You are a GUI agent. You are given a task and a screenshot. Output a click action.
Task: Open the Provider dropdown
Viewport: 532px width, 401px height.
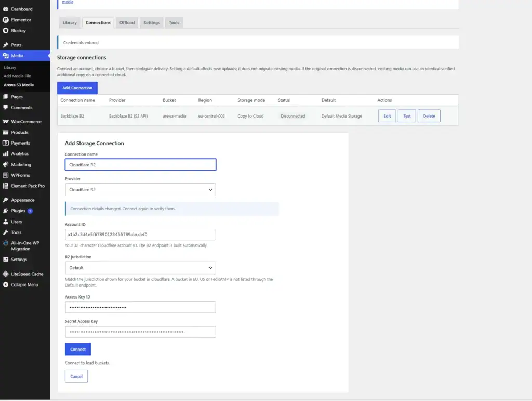pos(140,190)
